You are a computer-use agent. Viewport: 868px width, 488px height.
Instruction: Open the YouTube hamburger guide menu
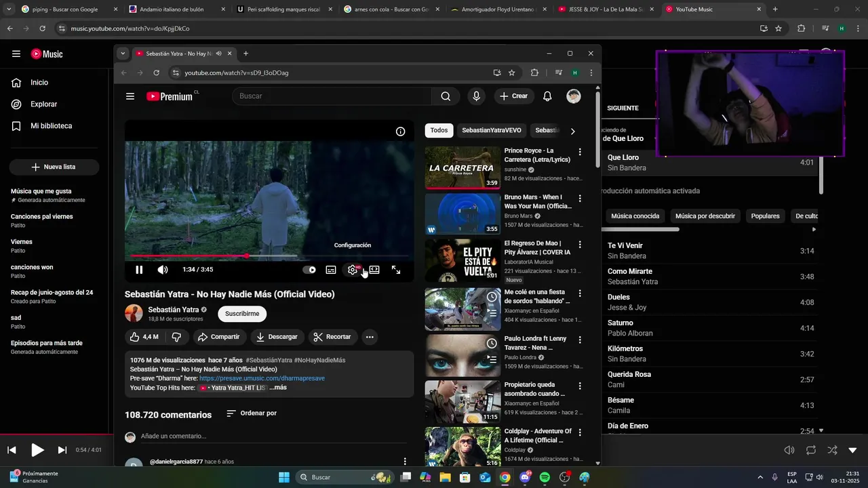pyautogui.click(x=130, y=96)
